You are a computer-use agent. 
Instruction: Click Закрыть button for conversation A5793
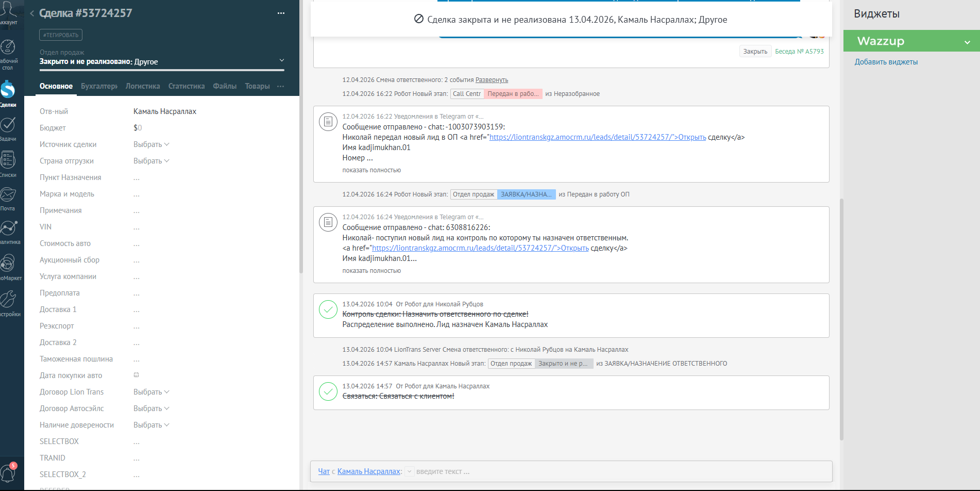click(x=755, y=51)
